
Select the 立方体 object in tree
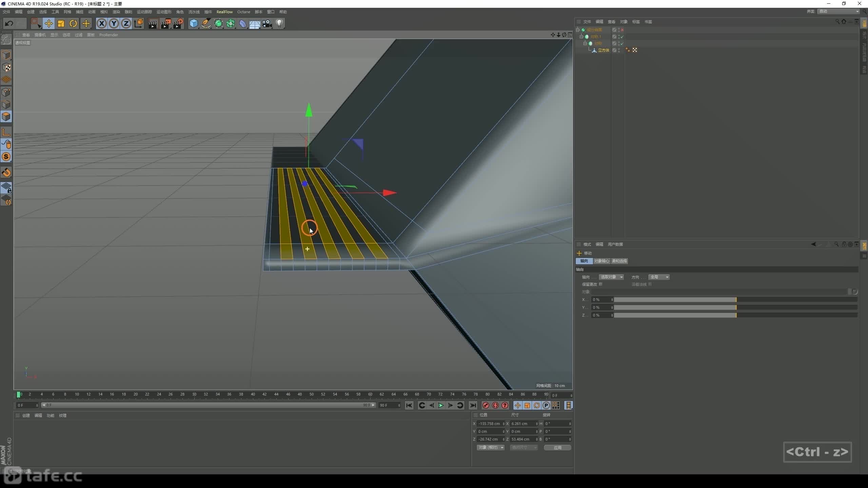pyautogui.click(x=604, y=50)
